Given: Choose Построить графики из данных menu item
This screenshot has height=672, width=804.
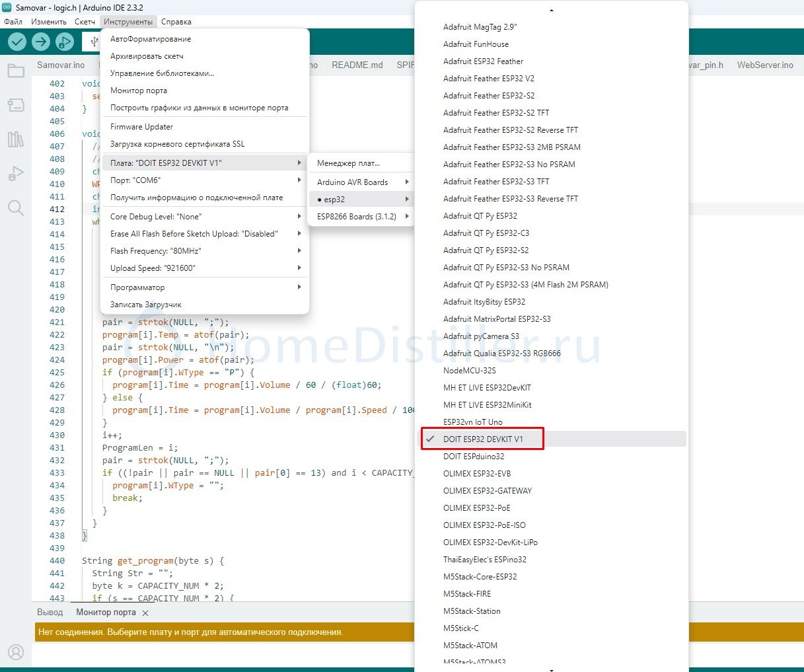Looking at the screenshot, I should (x=205, y=108).
